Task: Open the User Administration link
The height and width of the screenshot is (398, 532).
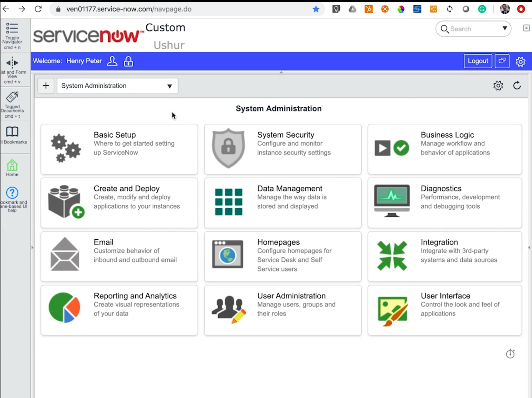Action: pyautogui.click(x=292, y=296)
